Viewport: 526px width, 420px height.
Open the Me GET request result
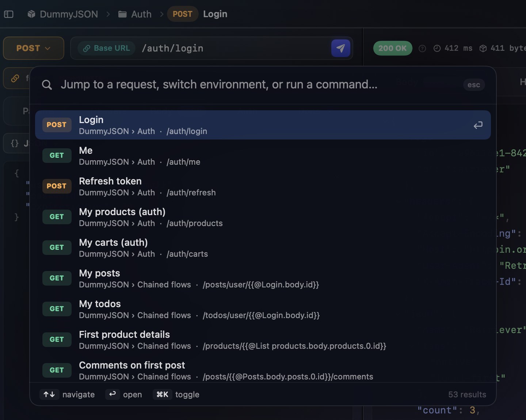point(263,156)
